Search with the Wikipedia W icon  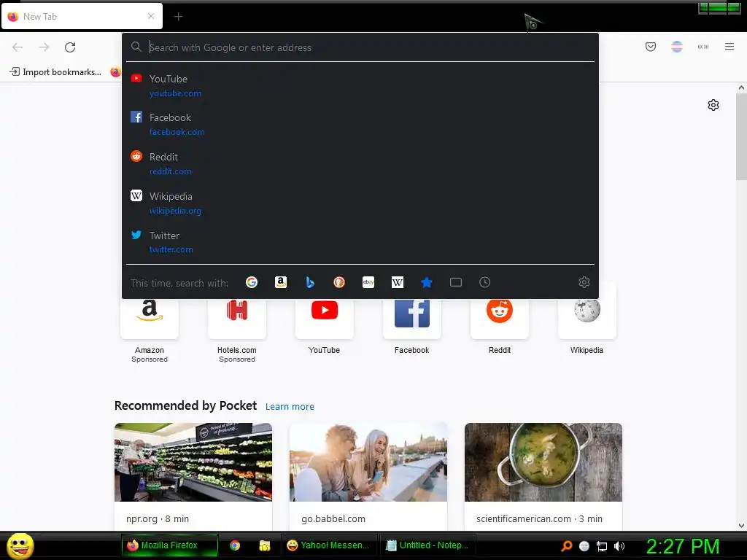click(x=398, y=282)
